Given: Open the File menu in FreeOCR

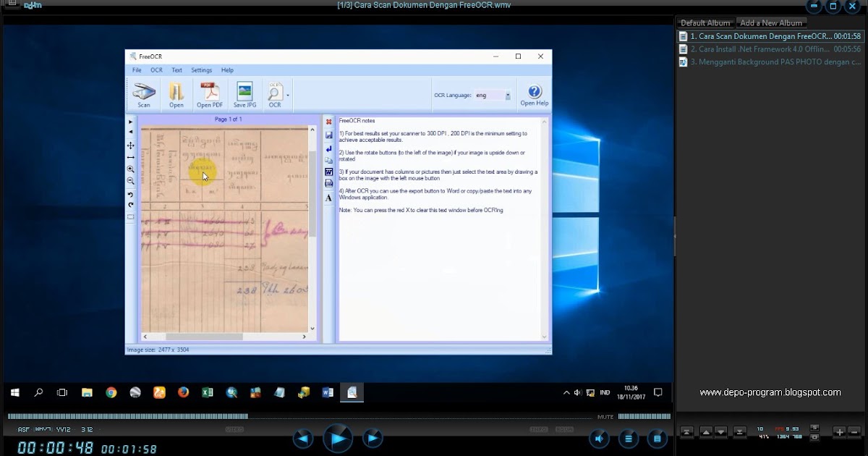Looking at the screenshot, I should point(137,70).
